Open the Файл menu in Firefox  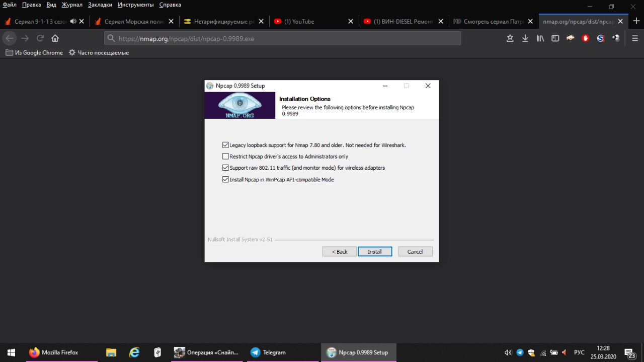10,5
